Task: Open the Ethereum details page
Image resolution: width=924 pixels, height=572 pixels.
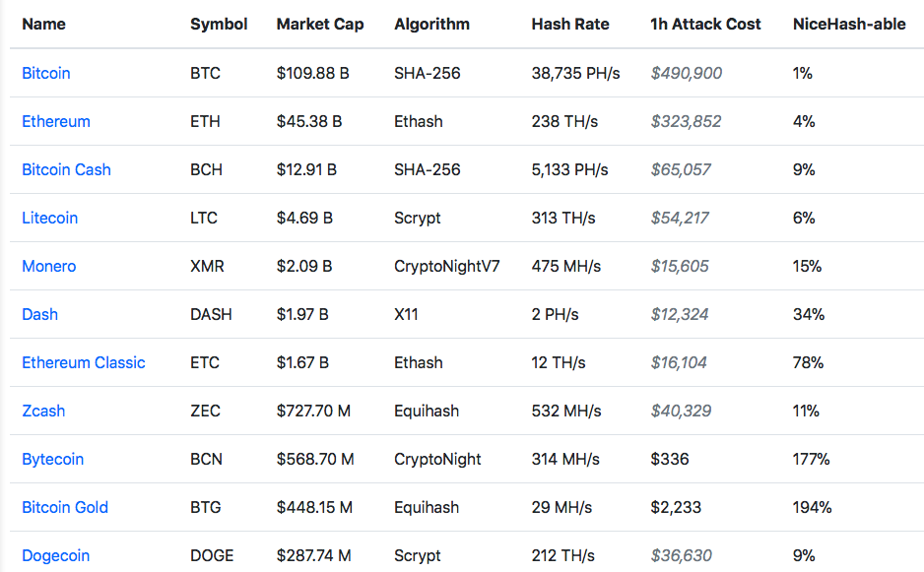Action: pyautogui.click(x=56, y=121)
